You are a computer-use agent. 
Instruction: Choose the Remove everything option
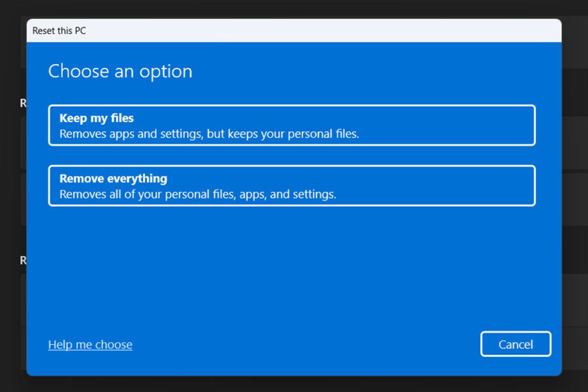point(292,186)
